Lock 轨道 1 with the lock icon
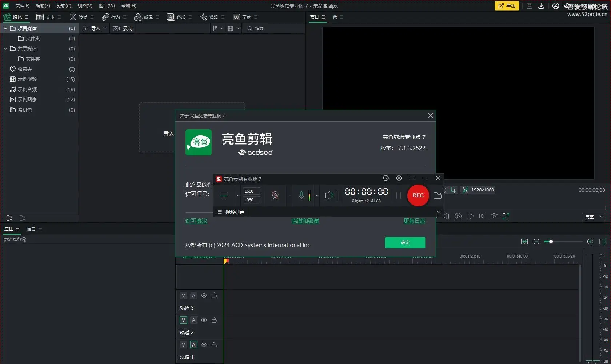Screen dimensions: 611x364 point(214,345)
